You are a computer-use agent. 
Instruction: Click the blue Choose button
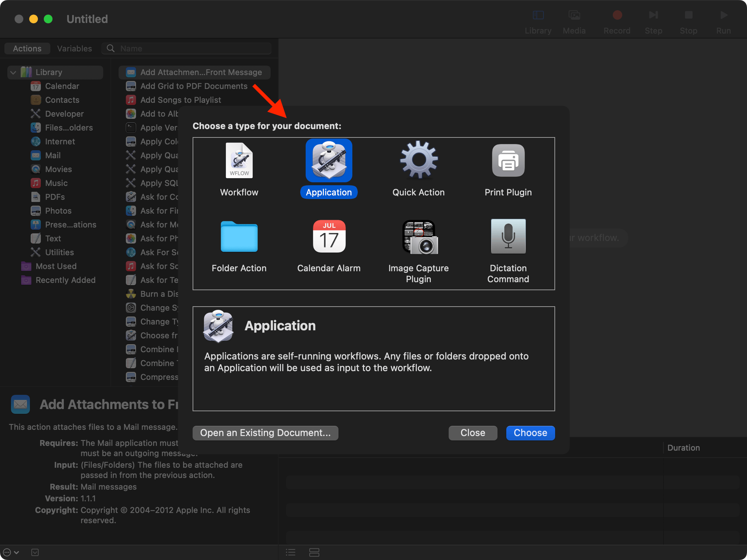(x=530, y=433)
